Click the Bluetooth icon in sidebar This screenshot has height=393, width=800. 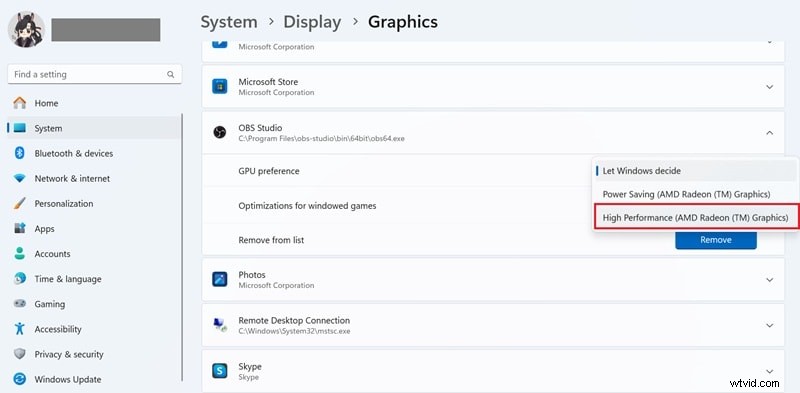[19, 153]
